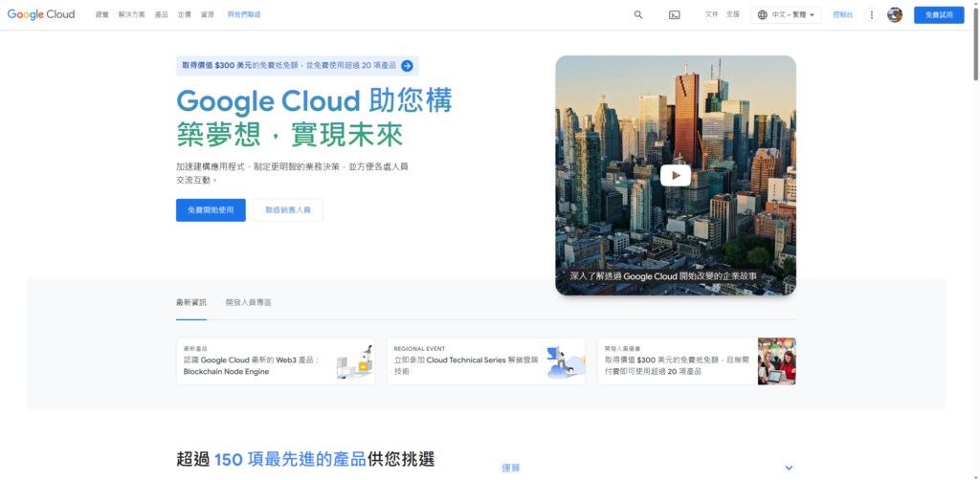Open the 資源 menu
Viewport: 980px width, 480px height.
coord(208,14)
